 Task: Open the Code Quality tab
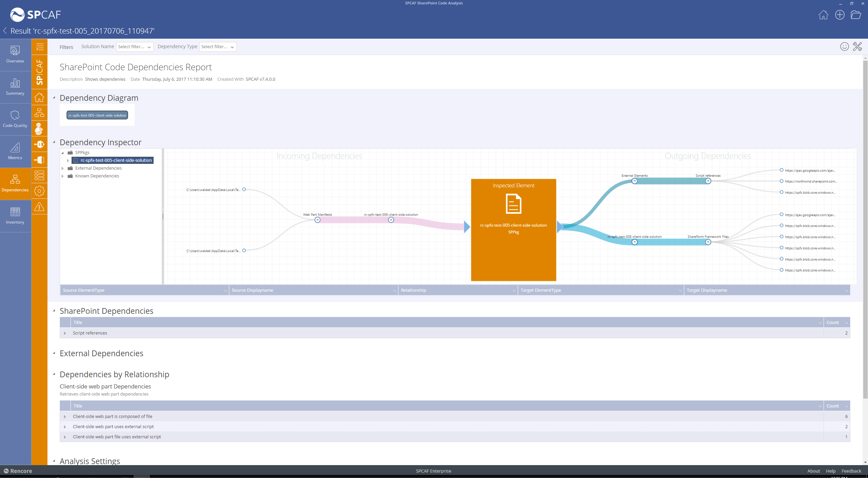(15, 119)
